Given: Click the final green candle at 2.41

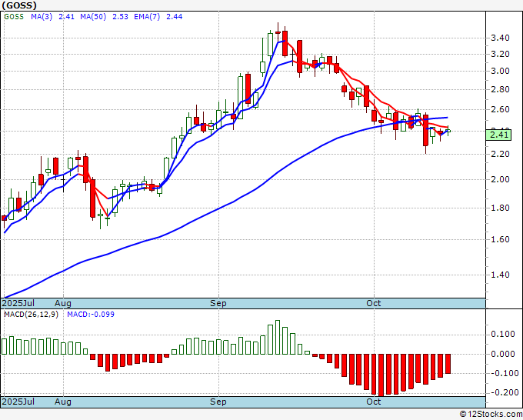Looking at the screenshot, I should pos(448,131).
